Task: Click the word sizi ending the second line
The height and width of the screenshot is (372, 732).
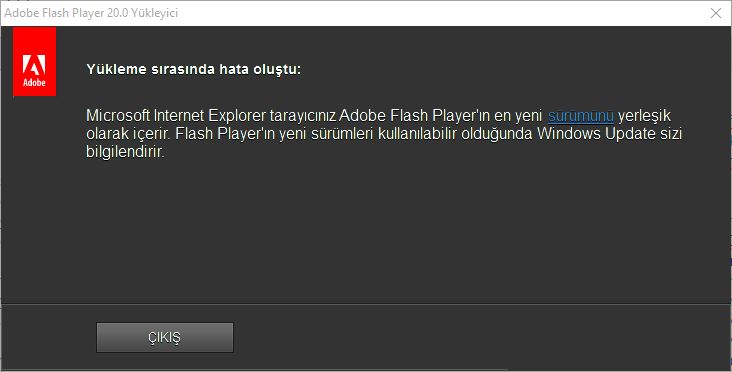Action: coord(671,134)
